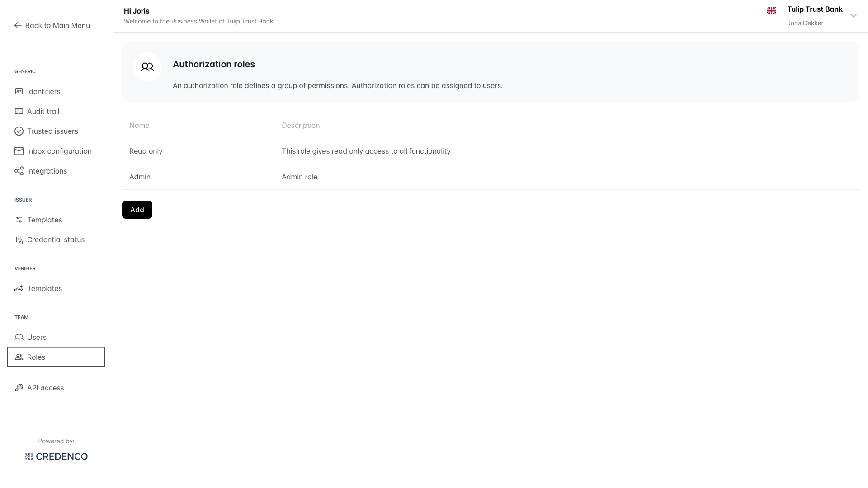The image size is (868, 488).
Task: Click the Verifier Templates hand icon
Action: [x=19, y=288]
